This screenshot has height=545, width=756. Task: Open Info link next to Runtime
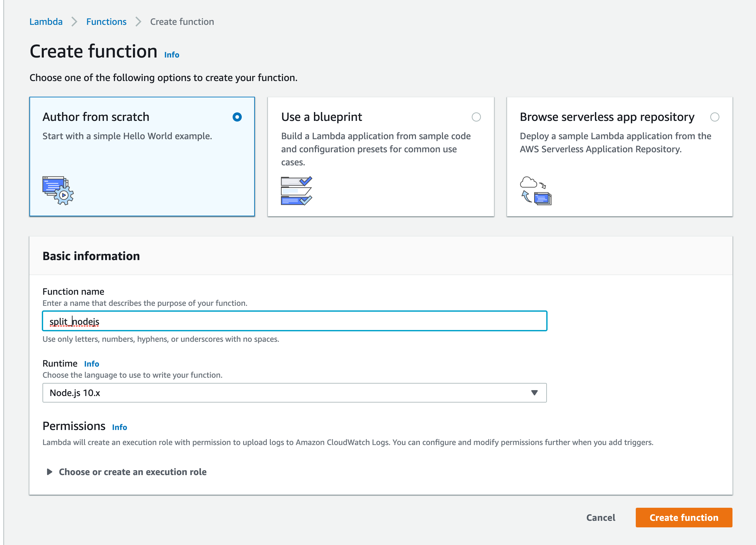click(x=91, y=364)
